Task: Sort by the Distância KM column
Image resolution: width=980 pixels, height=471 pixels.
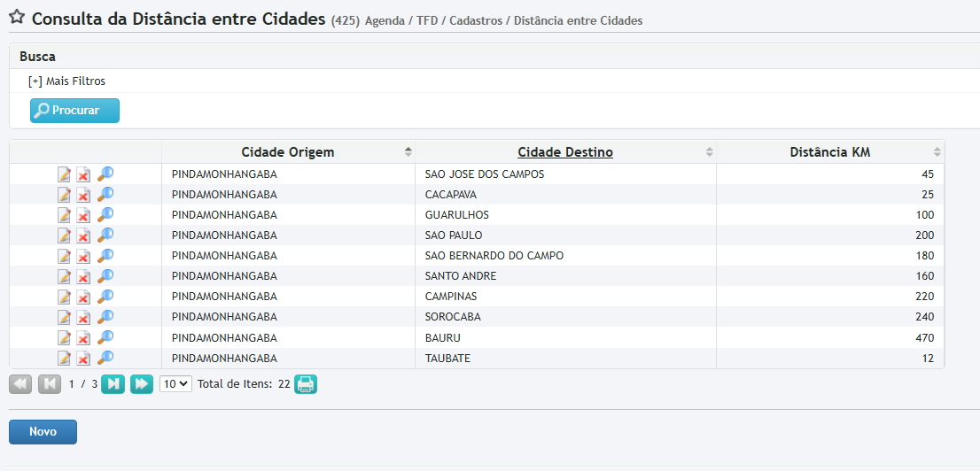Action: click(829, 152)
